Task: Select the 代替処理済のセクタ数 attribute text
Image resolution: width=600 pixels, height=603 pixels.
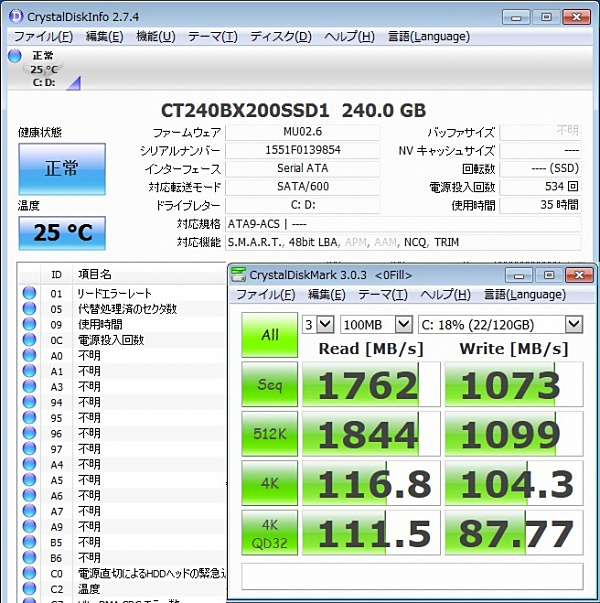Action: click(127, 309)
